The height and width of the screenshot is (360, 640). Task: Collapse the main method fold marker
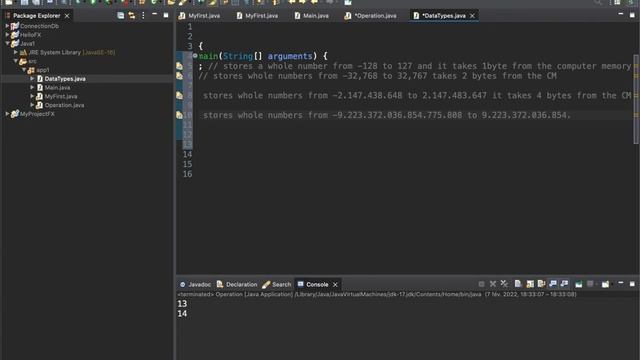(x=195, y=56)
